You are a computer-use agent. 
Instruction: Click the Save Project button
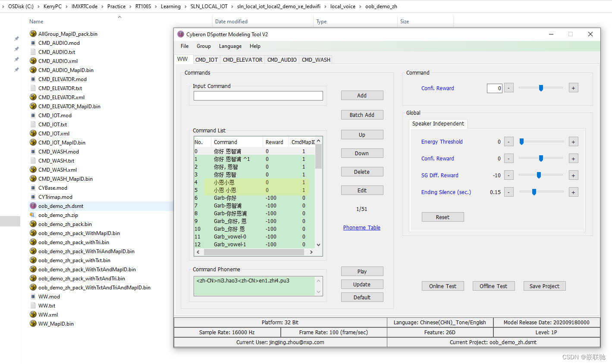(544, 286)
